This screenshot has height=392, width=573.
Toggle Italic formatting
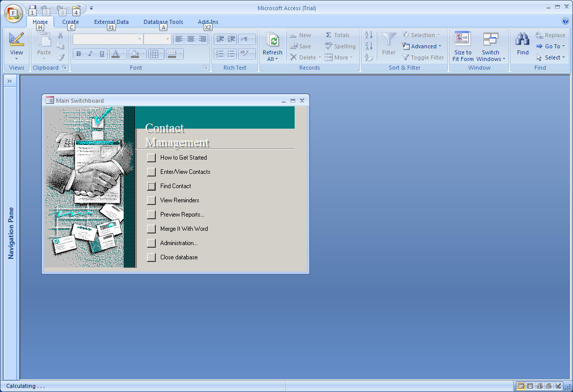coord(90,54)
